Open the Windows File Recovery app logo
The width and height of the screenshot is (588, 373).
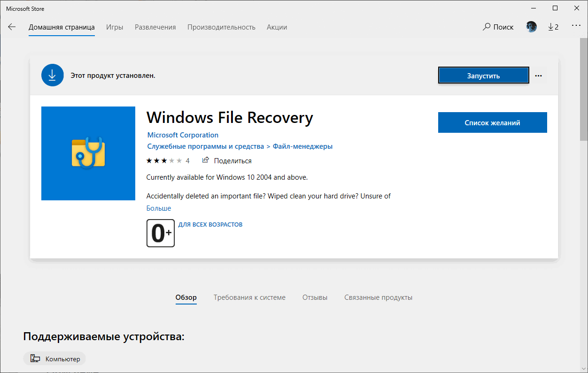click(88, 153)
